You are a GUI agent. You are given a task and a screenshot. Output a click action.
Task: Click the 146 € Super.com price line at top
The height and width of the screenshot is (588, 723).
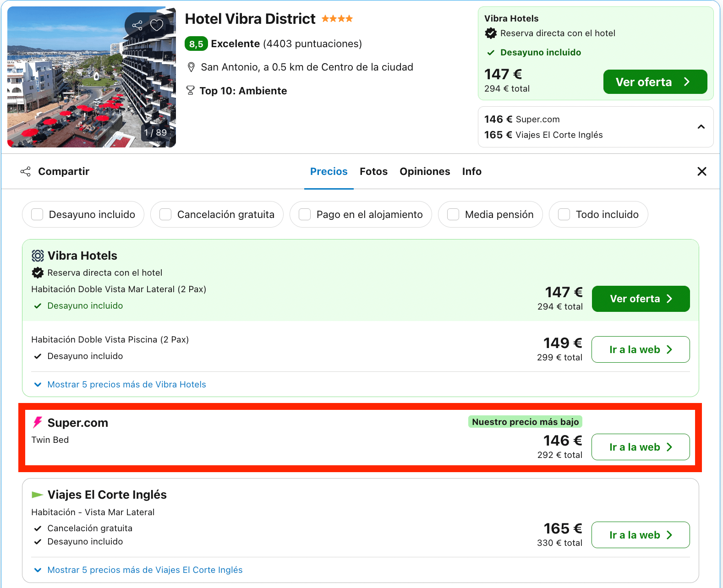pos(522,120)
